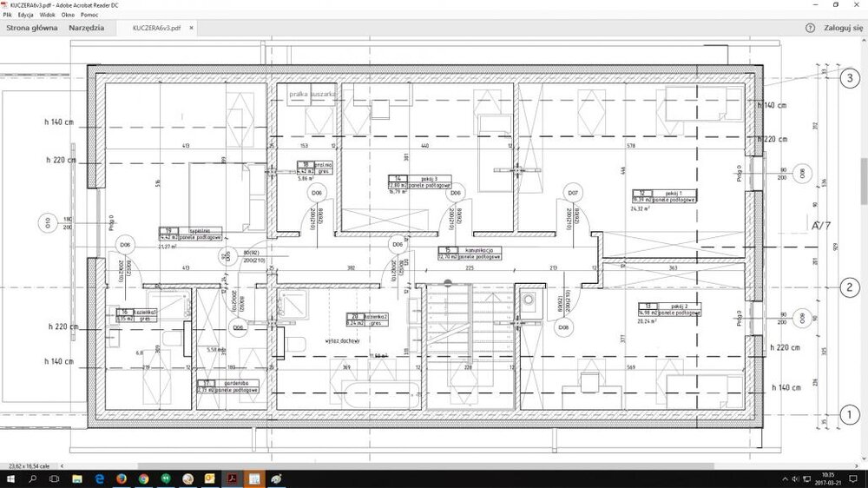Open Microsoft Edge from the taskbar
The width and height of the screenshot is (868, 488).
click(99, 478)
